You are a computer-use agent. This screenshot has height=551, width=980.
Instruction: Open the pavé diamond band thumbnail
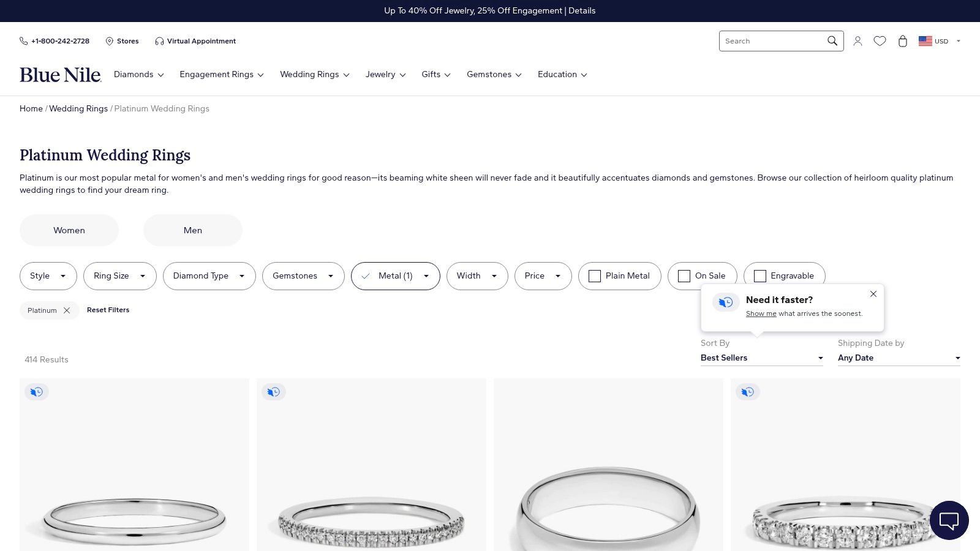371,465
